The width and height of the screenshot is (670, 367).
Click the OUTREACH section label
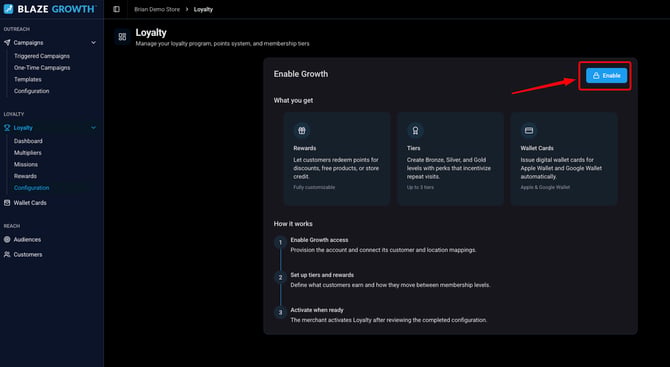click(17, 29)
